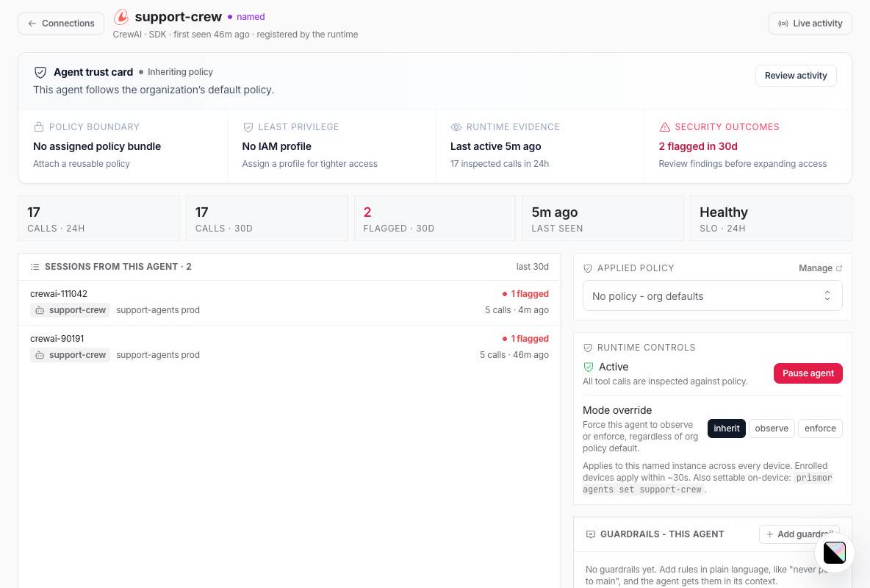Click 'support-agents prod' in crewai-90191 row
The height and width of the screenshot is (588, 870).
(158, 355)
